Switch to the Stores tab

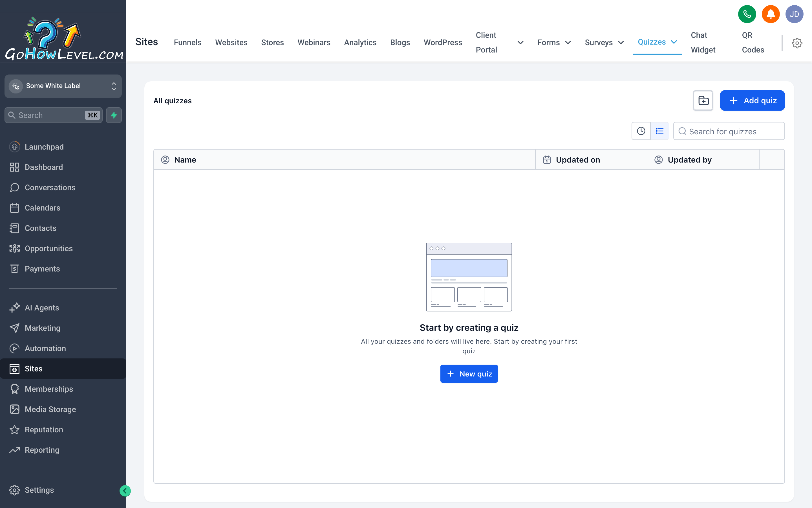(272, 42)
